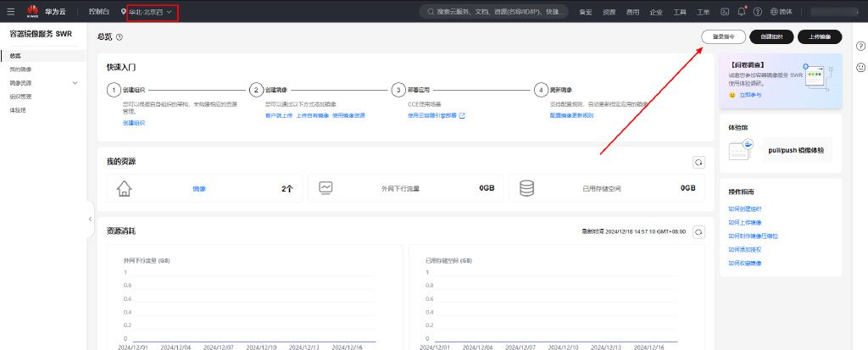Click the help icon in right sidebar
Image resolution: width=868 pixels, height=350 pixels.
[x=860, y=46]
